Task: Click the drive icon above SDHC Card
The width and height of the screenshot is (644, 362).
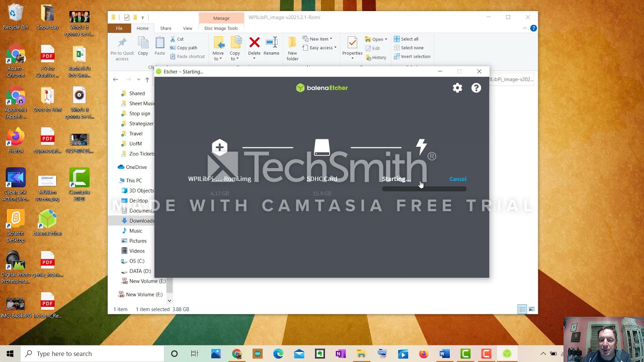Action: coord(321,147)
